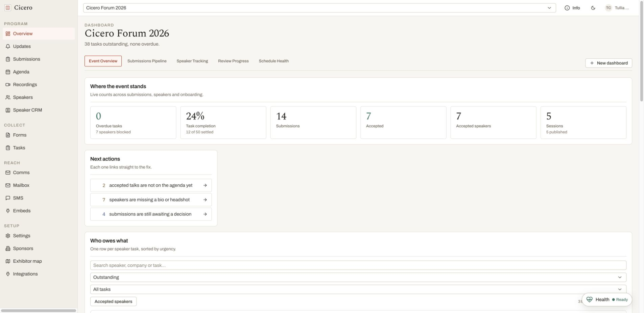
Task: Click the Speakers people icon
Action: (8, 97)
